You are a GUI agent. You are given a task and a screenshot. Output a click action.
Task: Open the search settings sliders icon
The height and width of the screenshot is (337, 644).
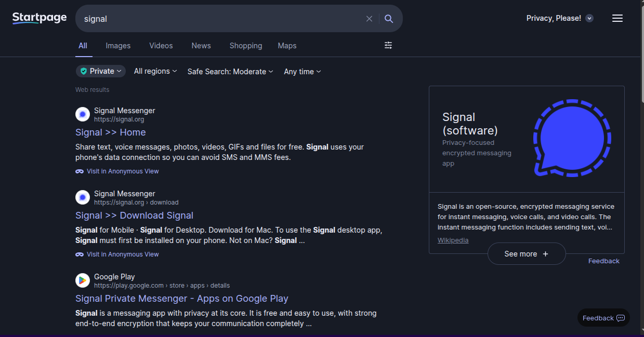388,46
